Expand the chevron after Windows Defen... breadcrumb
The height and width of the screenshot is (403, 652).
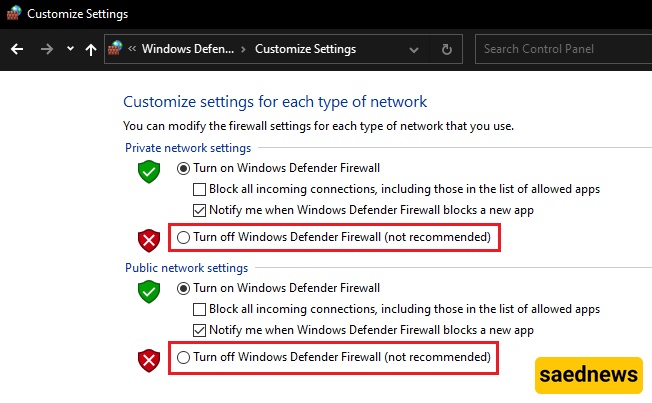point(244,49)
